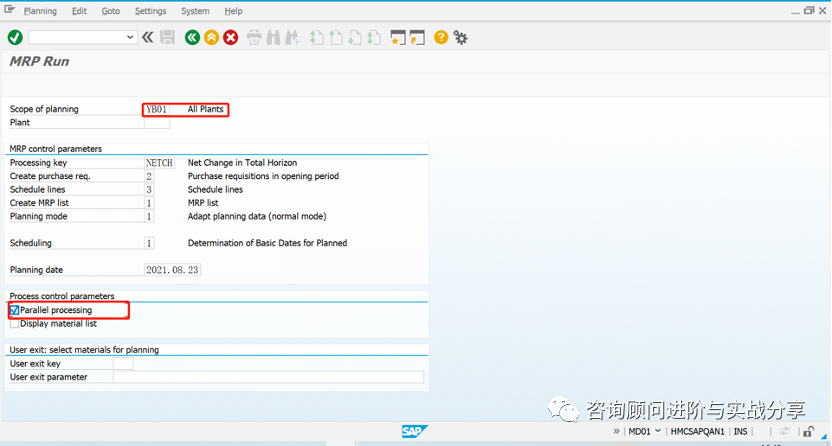
Task: Click the User exit key field
Action: click(123, 364)
